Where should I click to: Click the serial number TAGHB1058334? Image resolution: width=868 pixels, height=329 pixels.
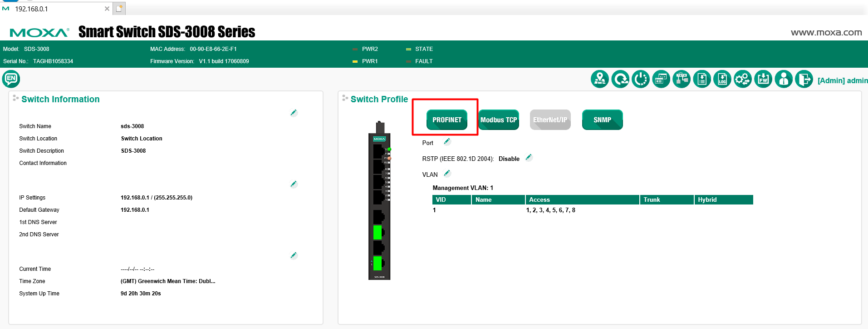click(x=53, y=61)
